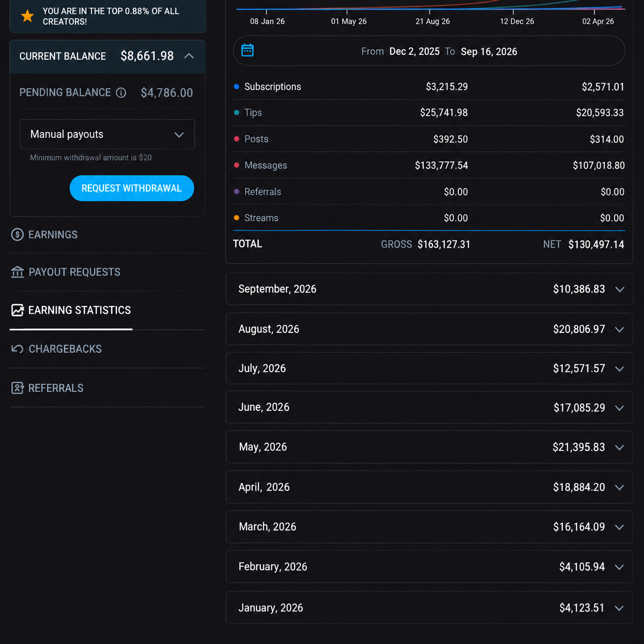Toggle the blue Subscriptions legend dot

click(236, 87)
